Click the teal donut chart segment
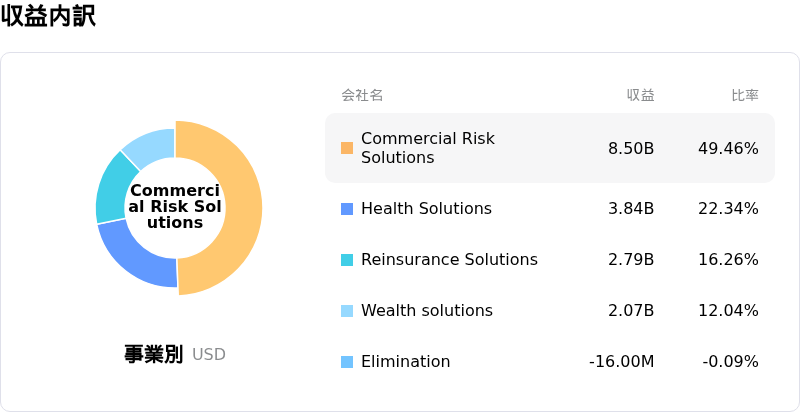The width and height of the screenshot is (800, 412). (109, 189)
